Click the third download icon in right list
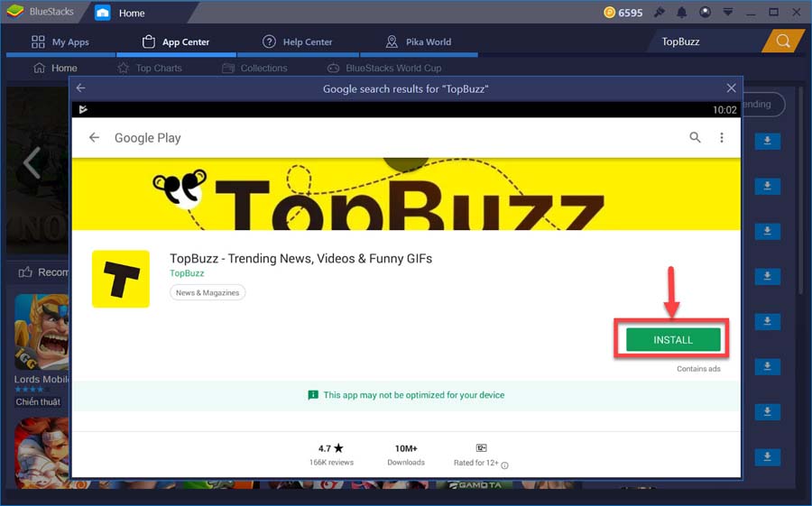The width and height of the screenshot is (812, 506). [768, 231]
